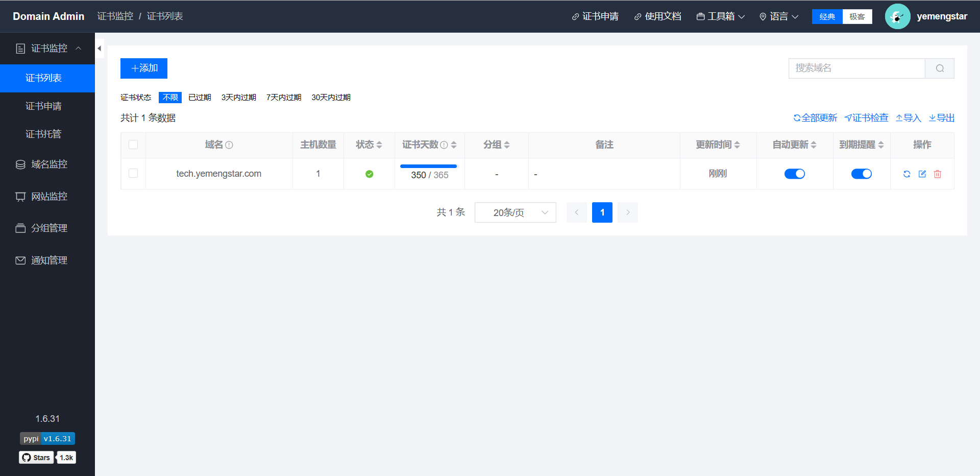Screen dimensions: 980x476
Task: Click the edit icon in the row actions
Action: (x=922, y=174)
